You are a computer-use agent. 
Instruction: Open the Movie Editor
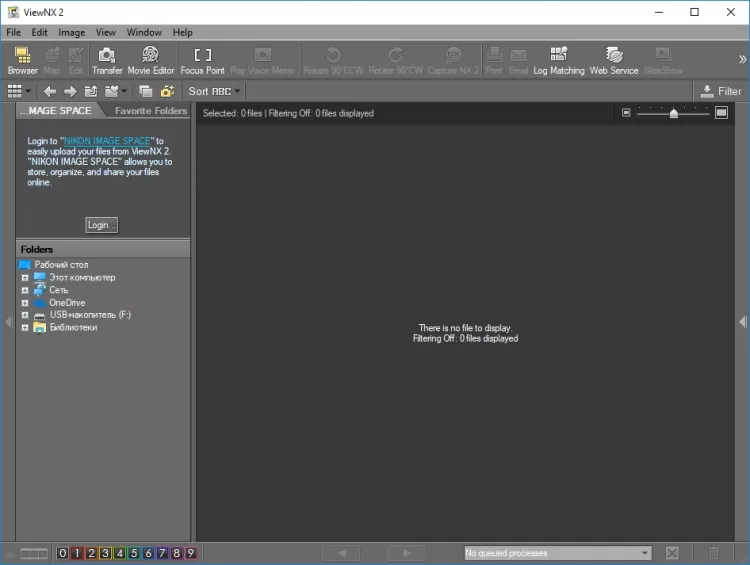point(151,61)
